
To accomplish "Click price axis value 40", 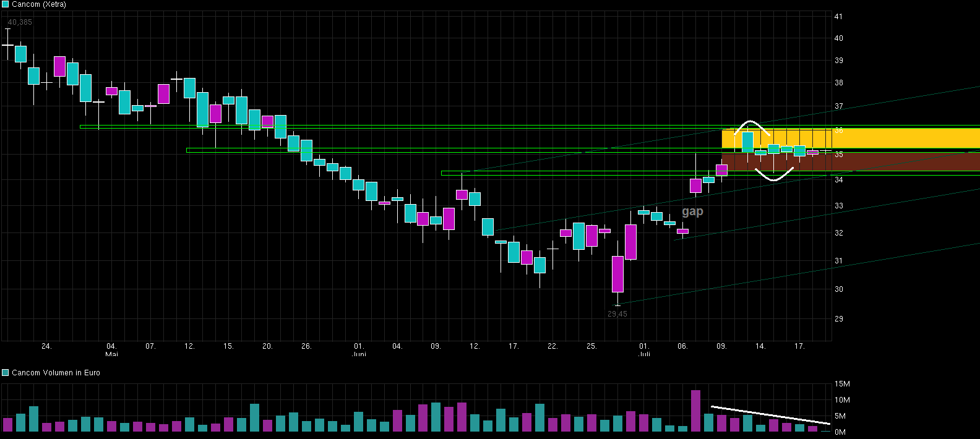I will point(838,38).
